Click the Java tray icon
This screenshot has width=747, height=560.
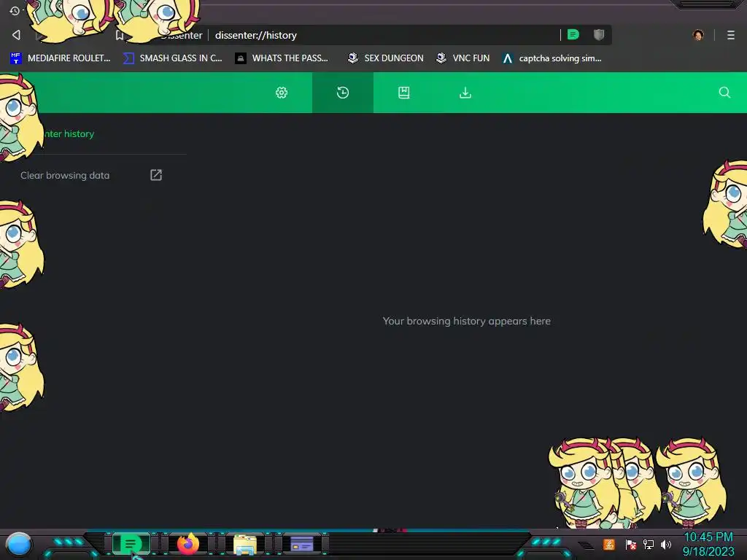tap(609, 544)
